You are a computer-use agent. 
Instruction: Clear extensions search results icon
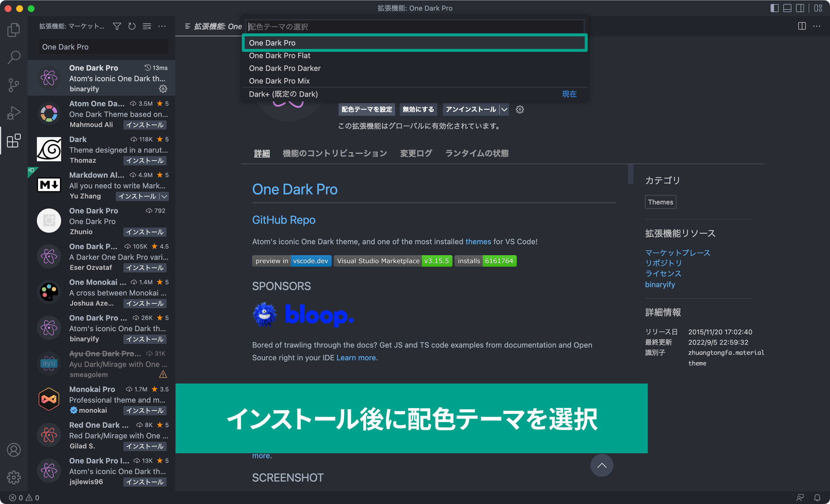(x=147, y=26)
